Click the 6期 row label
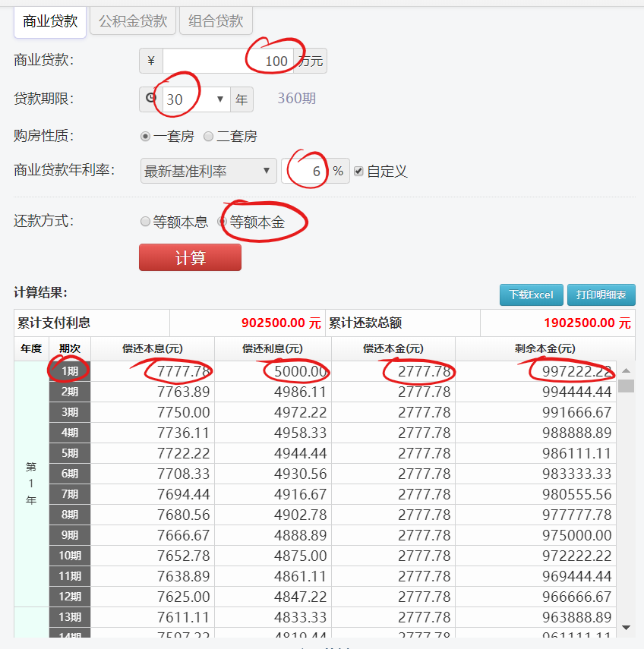 click(x=70, y=474)
